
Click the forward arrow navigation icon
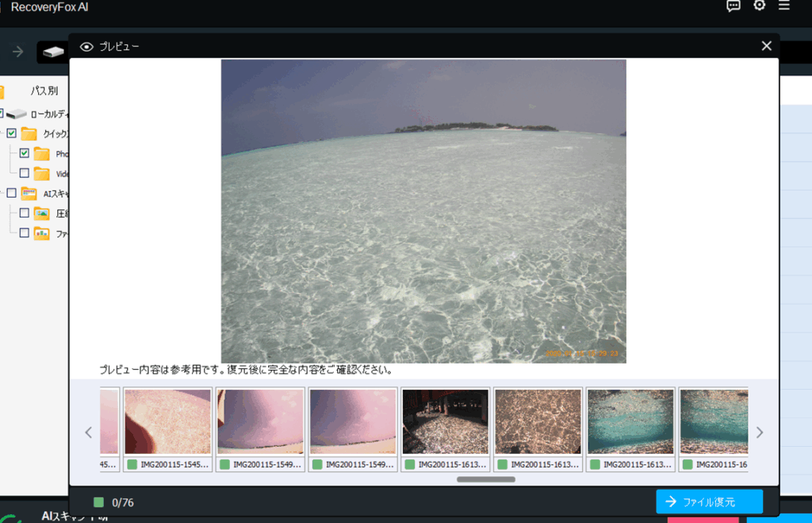pos(17,52)
